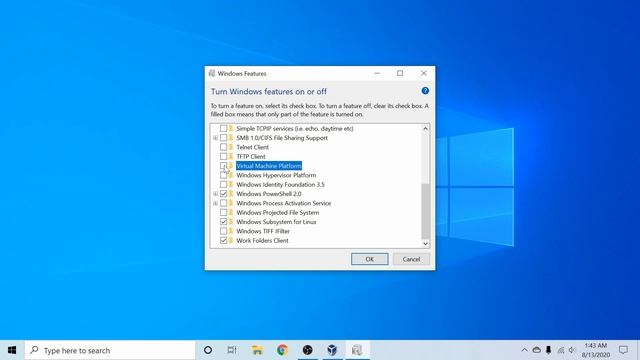
Task: Select Windows Subsystem for Linux label
Action: [x=276, y=222]
